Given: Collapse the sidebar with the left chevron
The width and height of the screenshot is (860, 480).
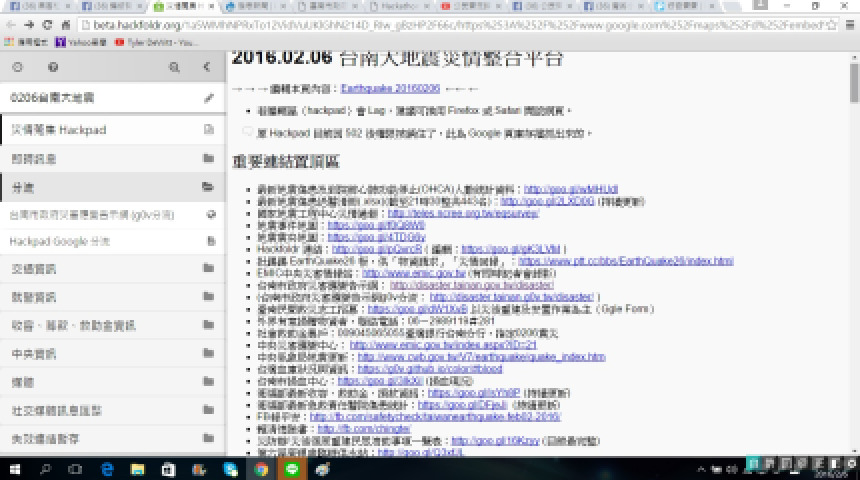Looking at the screenshot, I should 207,67.
